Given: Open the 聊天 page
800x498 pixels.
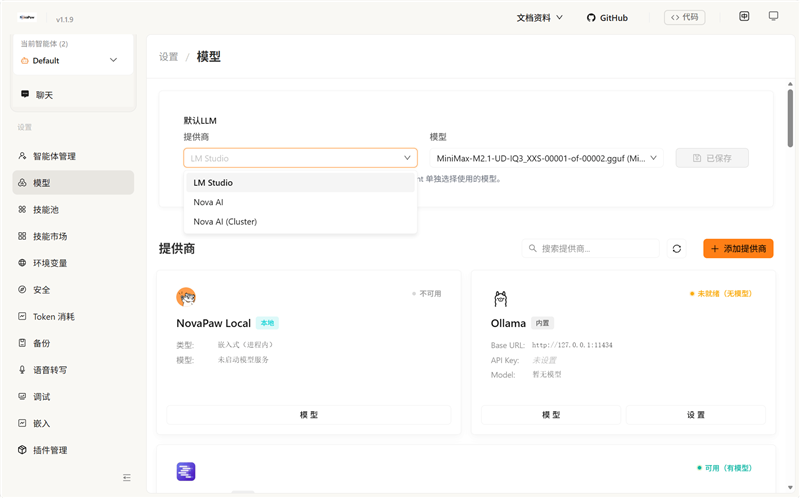Looking at the screenshot, I should click(73, 95).
